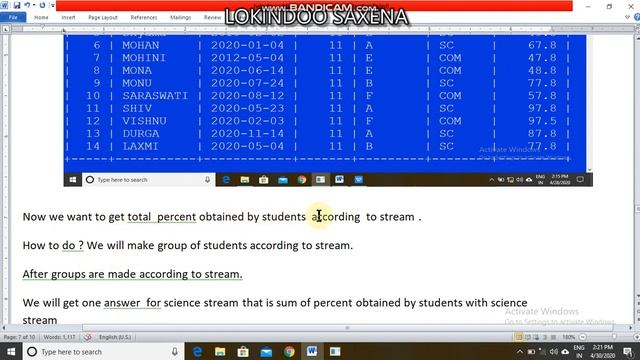Click the Words 1,117 count in status bar
Screen dimensions: 640x360
click(59, 337)
